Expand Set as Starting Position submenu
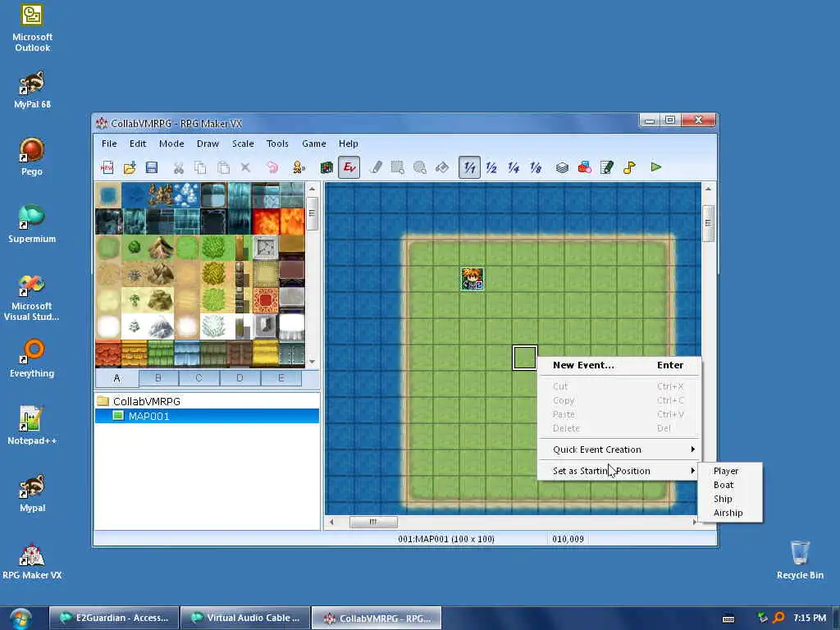 [x=619, y=471]
